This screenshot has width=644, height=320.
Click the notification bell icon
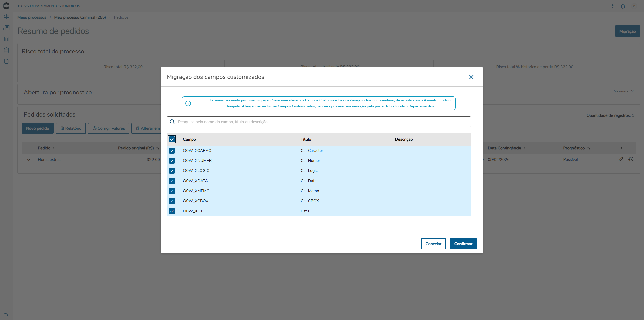(x=623, y=6)
